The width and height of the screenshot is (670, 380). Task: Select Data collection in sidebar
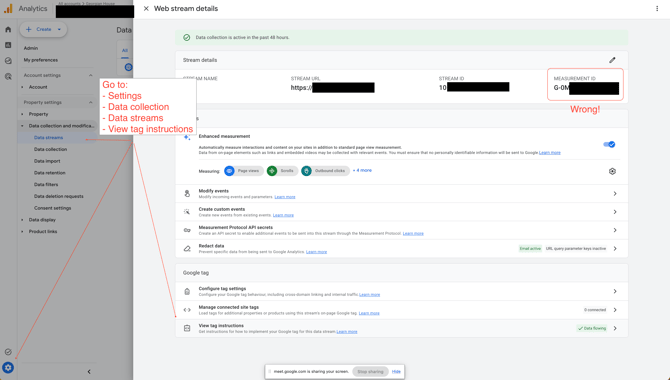click(50, 150)
